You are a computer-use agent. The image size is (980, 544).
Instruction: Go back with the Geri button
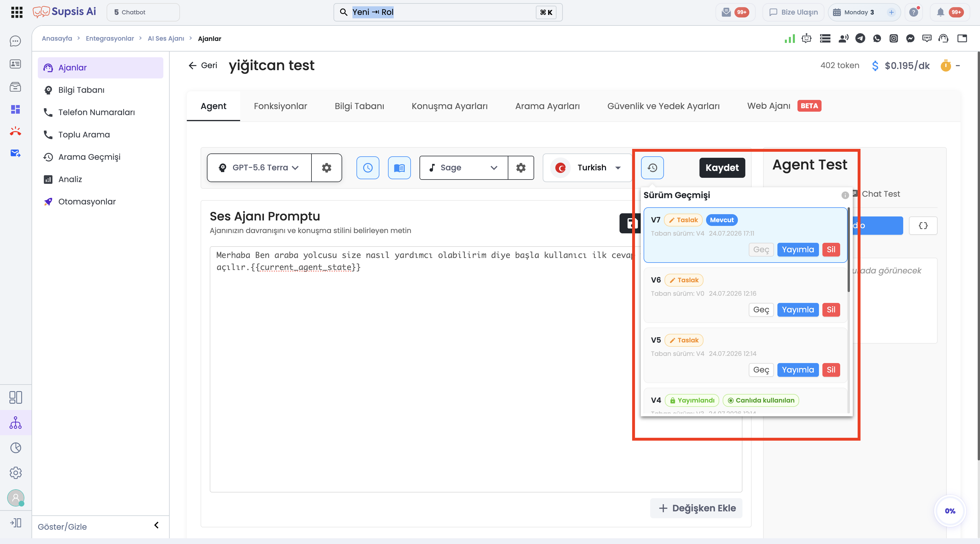203,65
